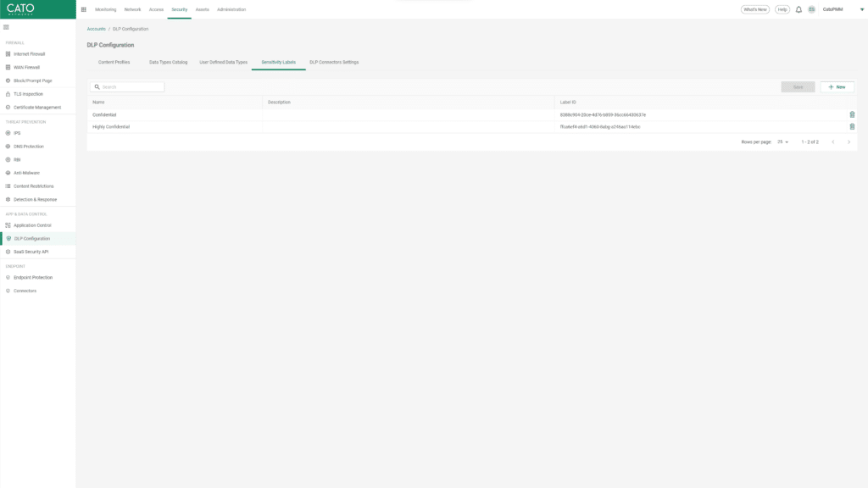Open the DLP Connectors Settings tab
This screenshot has width=868, height=488.
pyautogui.click(x=333, y=62)
